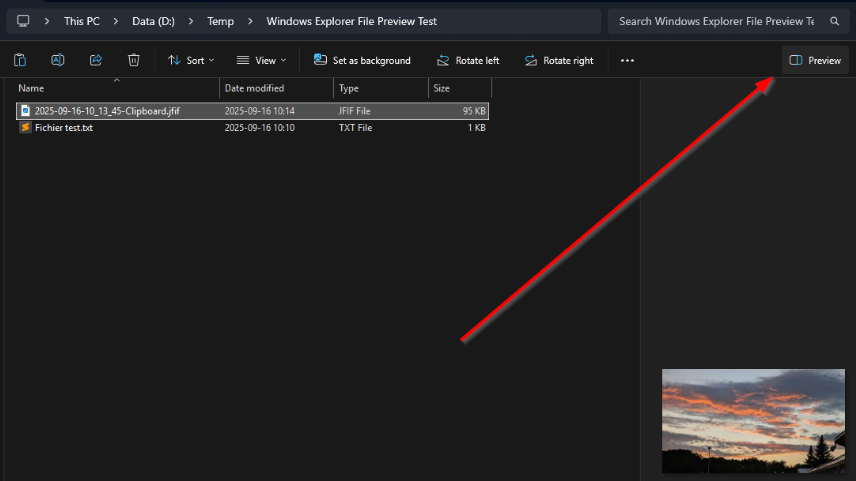Screen dimensions: 856x481
Task: Sort by Date modified column header
Action: pyautogui.click(x=254, y=88)
